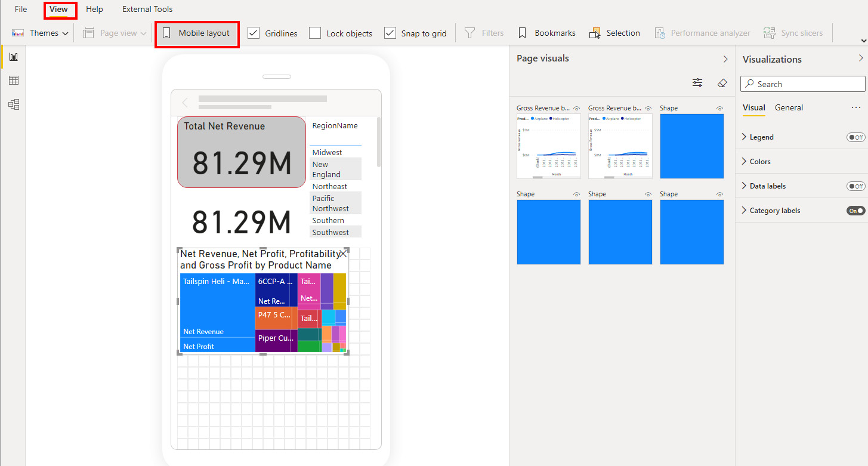Disable the Snap to grid checkbox
This screenshot has width=868, height=466.
pyautogui.click(x=390, y=33)
